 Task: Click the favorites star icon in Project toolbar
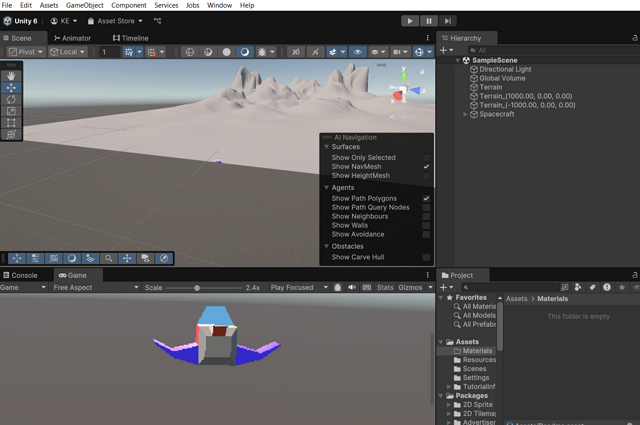pos(622,287)
